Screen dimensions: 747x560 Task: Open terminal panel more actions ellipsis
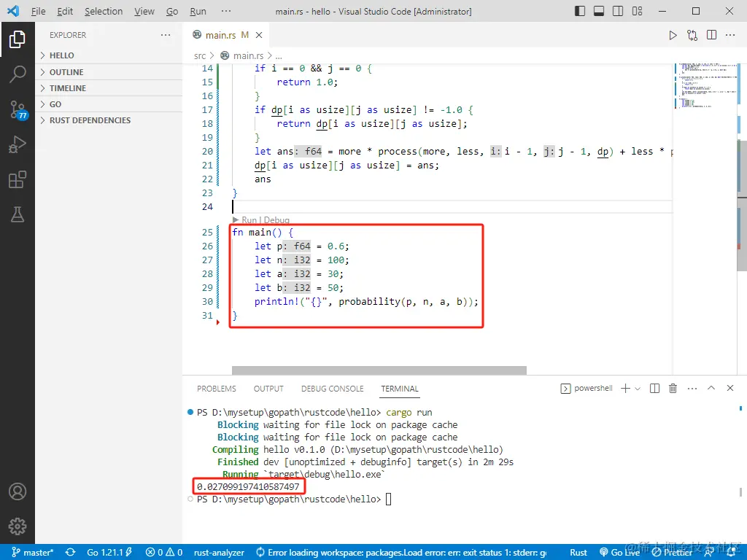[692, 389]
